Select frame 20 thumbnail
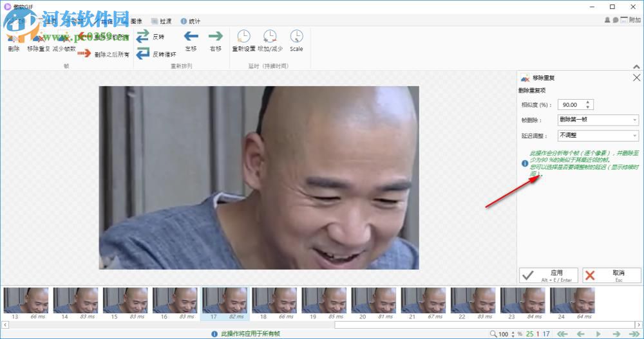644x339 pixels. click(374, 300)
